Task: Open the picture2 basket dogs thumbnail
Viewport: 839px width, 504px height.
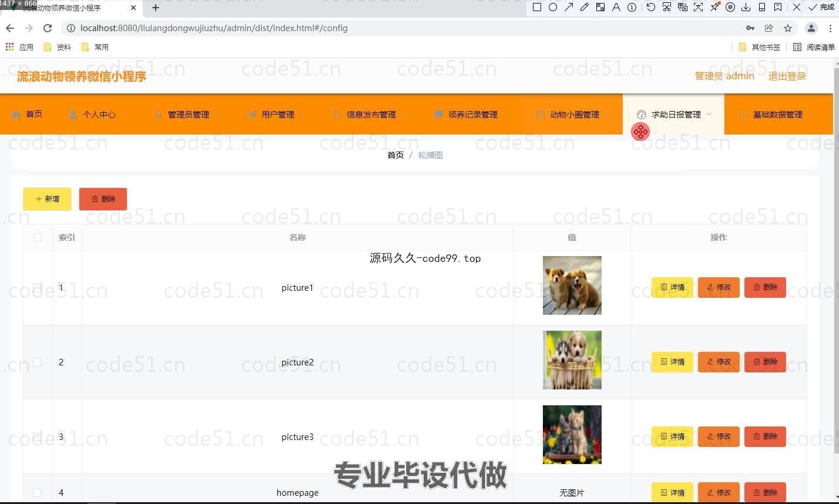Action: pos(572,360)
